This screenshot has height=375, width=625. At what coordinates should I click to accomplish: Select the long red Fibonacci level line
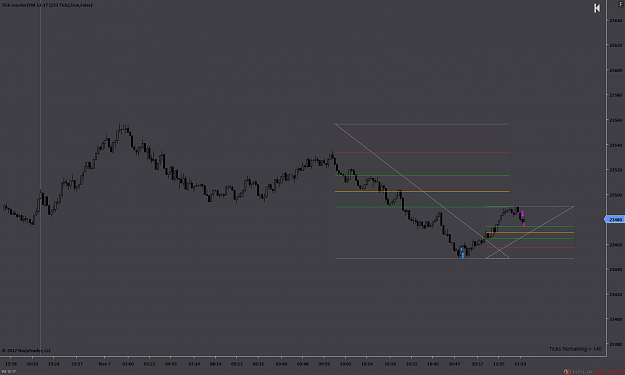[x=422, y=152]
